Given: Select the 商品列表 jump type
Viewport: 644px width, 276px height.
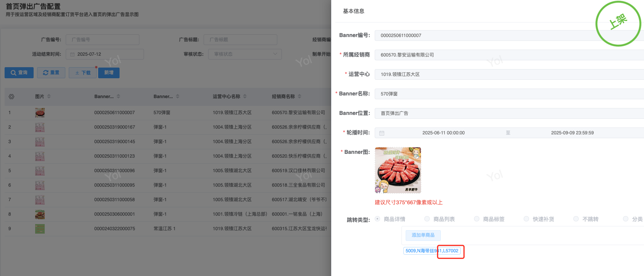Looking at the screenshot, I should (427, 219).
